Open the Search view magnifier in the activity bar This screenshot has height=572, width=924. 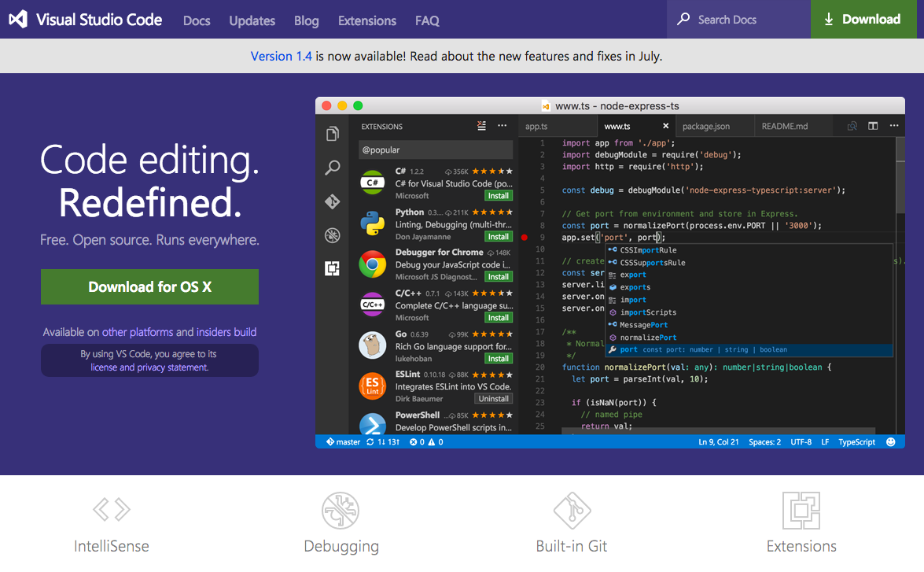pyautogui.click(x=333, y=168)
